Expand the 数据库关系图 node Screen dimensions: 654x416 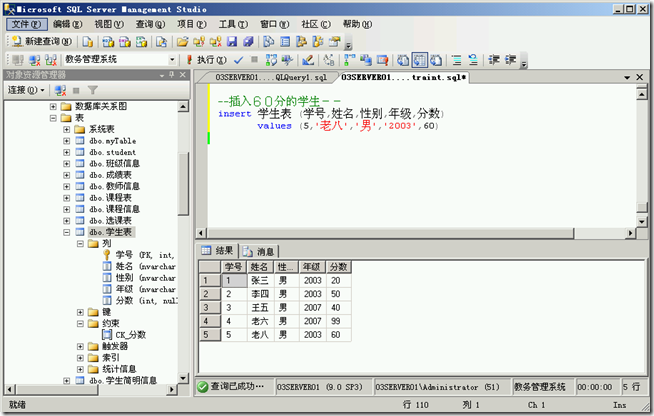53,106
